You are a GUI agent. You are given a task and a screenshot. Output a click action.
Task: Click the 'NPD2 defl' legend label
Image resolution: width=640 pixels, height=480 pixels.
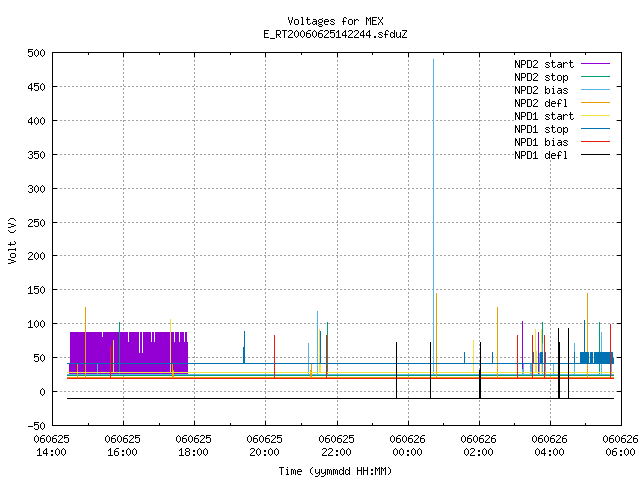click(x=541, y=103)
